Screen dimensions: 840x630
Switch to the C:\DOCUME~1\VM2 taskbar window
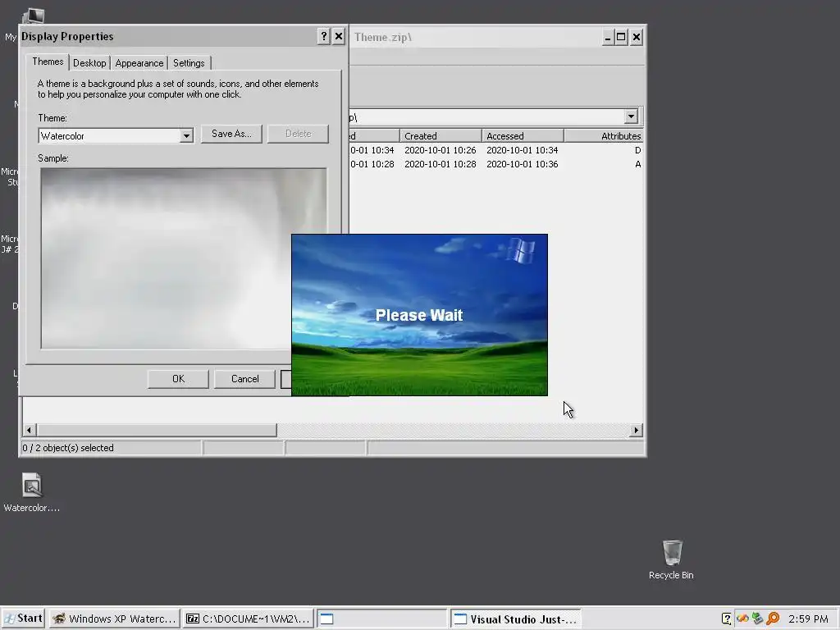tap(248, 619)
